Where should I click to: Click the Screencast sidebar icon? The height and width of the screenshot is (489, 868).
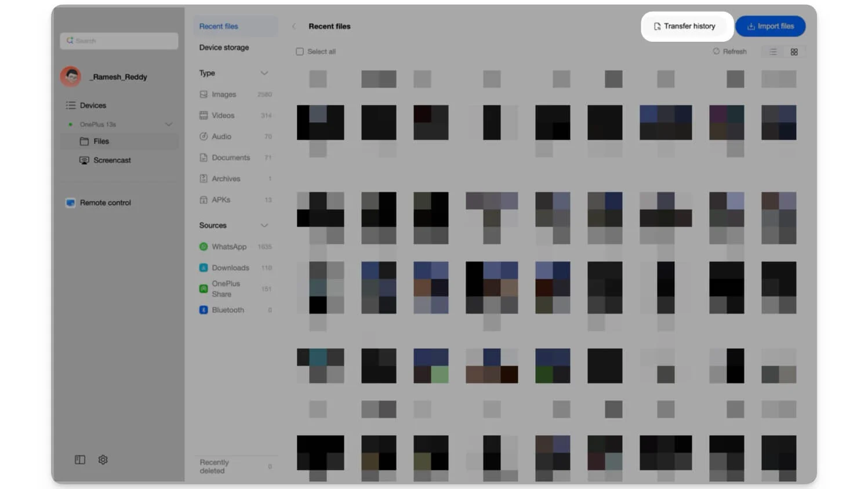tap(85, 160)
